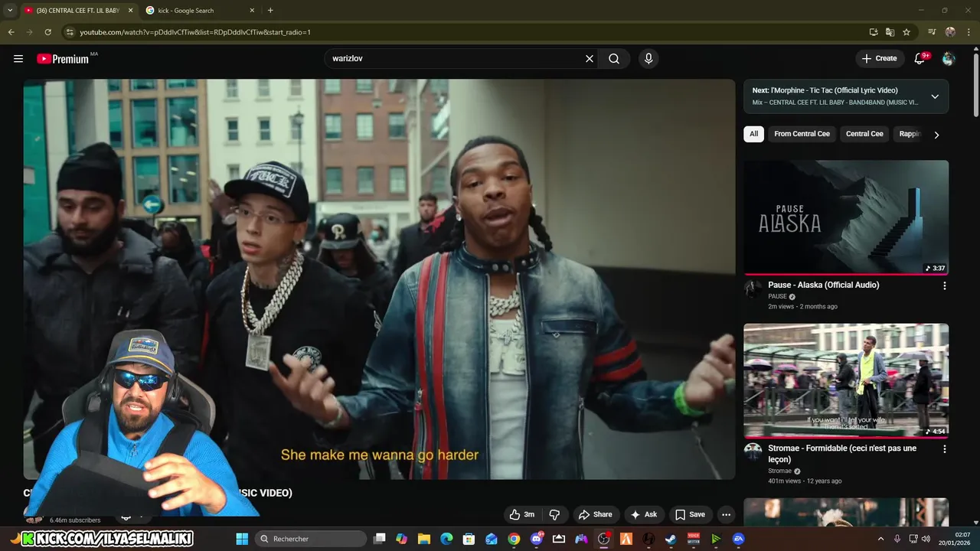Install app icon in address bar

874,32
